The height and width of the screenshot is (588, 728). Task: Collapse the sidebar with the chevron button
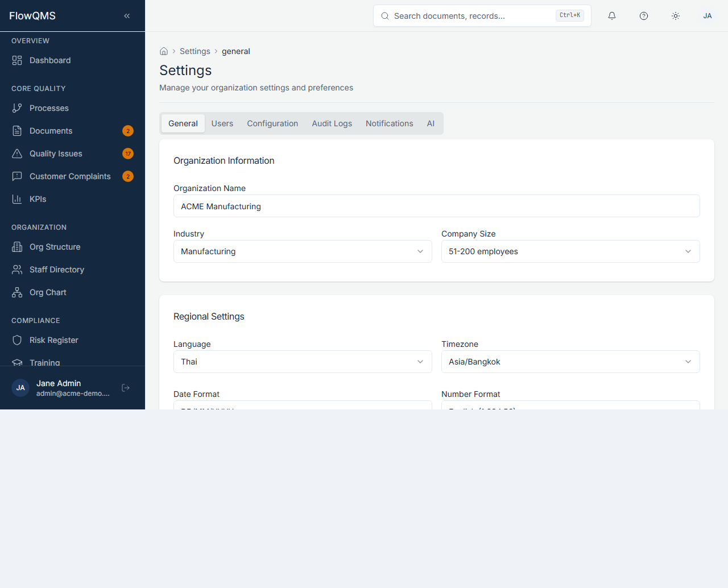pyautogui.click(x=126, y=15)
